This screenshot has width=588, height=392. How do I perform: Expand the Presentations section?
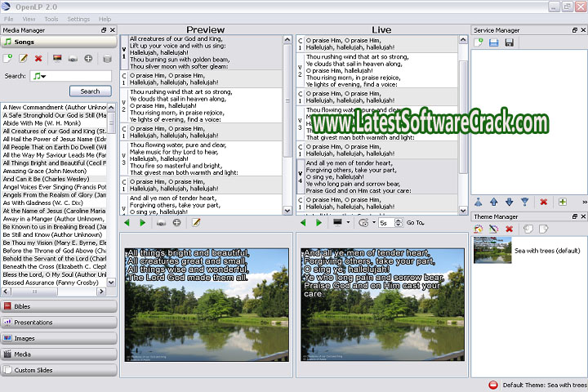click(x=59, y=323)
